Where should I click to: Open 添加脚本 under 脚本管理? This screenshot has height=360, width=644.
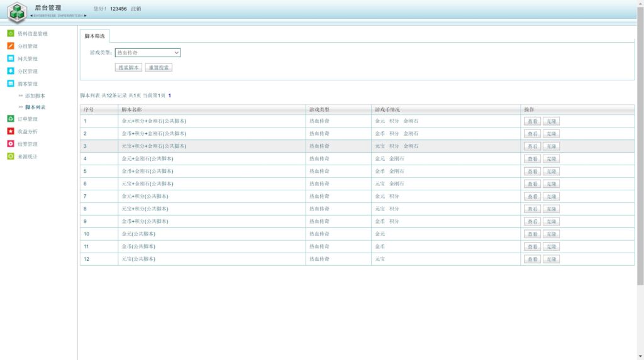coord(35,95)
